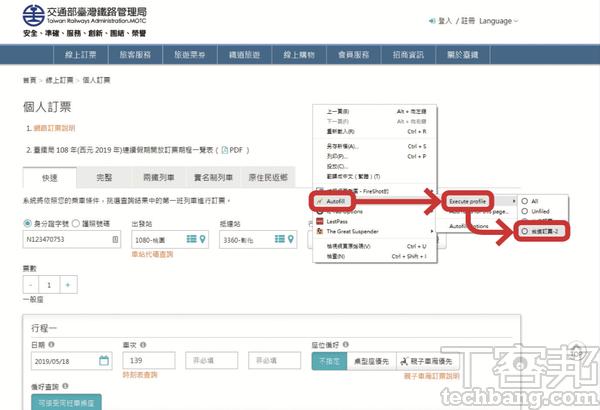Decrease ticket count with minus button
The image size is (600, 410).
[x=31, y=284]
